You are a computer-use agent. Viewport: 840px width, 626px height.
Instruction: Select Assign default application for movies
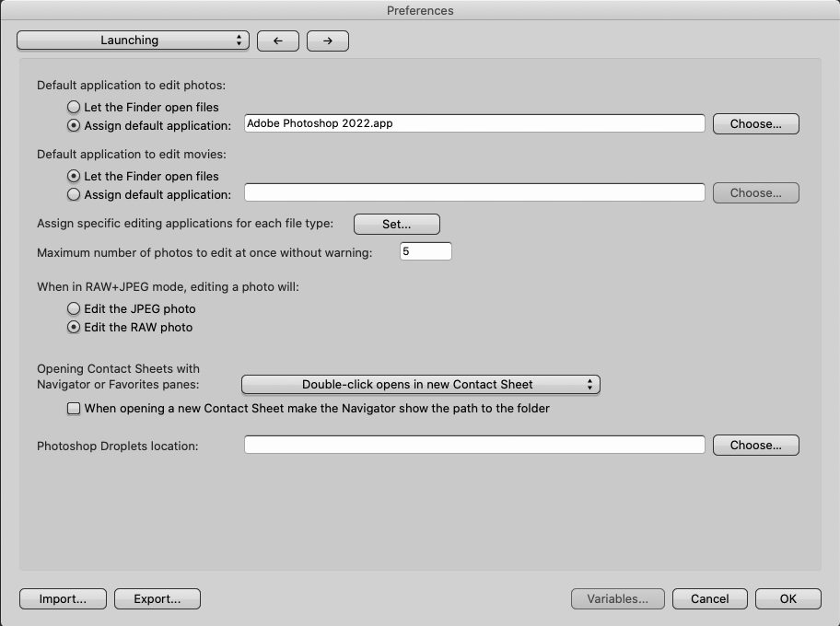tap(74, 194)
